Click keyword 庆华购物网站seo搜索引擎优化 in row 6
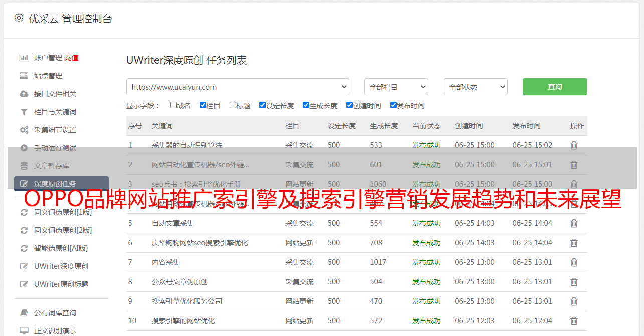Image resolution: width=644 pixels, height=336 pixels. (x=199, y=243)
